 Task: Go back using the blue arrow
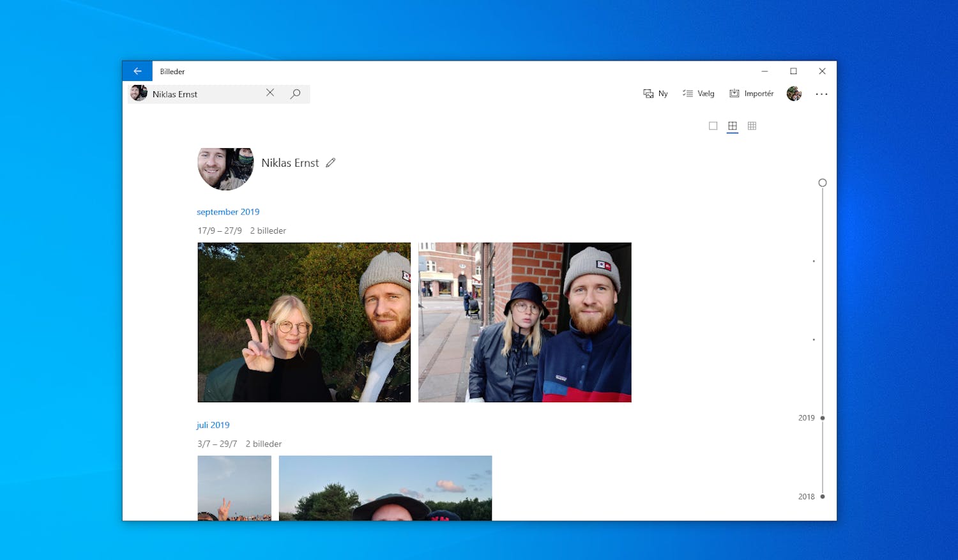click(137, 71)
